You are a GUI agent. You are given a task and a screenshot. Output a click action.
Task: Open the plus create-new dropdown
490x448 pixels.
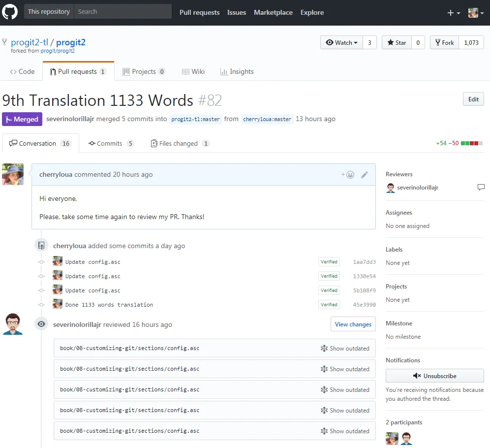click(454, 13)
